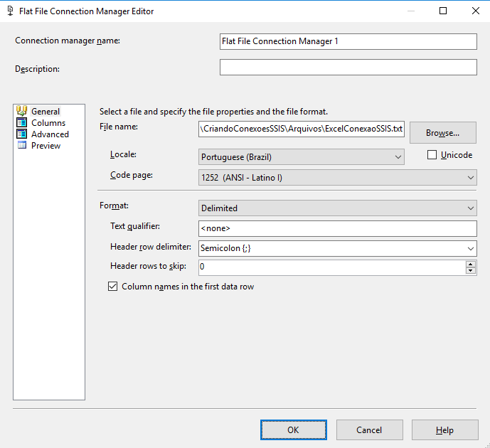This screenshot has height=448, width=490.
Task: Click the Advanced page icon
Action: click(21, 134)
